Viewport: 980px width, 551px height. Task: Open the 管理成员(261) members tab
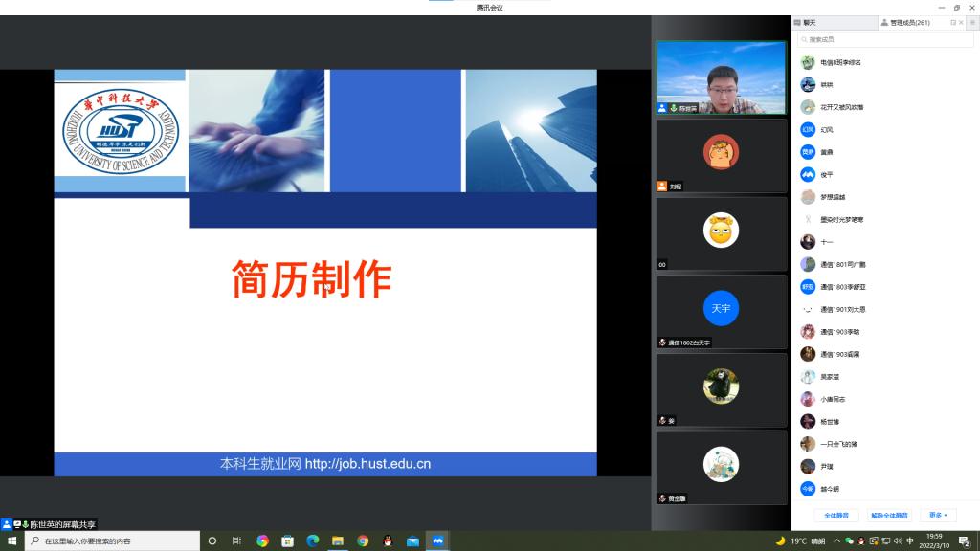908,22
